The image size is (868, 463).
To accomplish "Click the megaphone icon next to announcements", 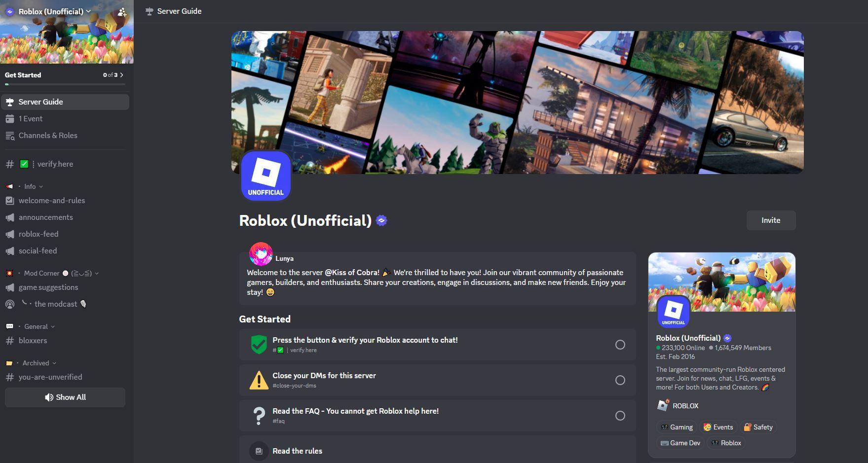I will pos(10,217).
